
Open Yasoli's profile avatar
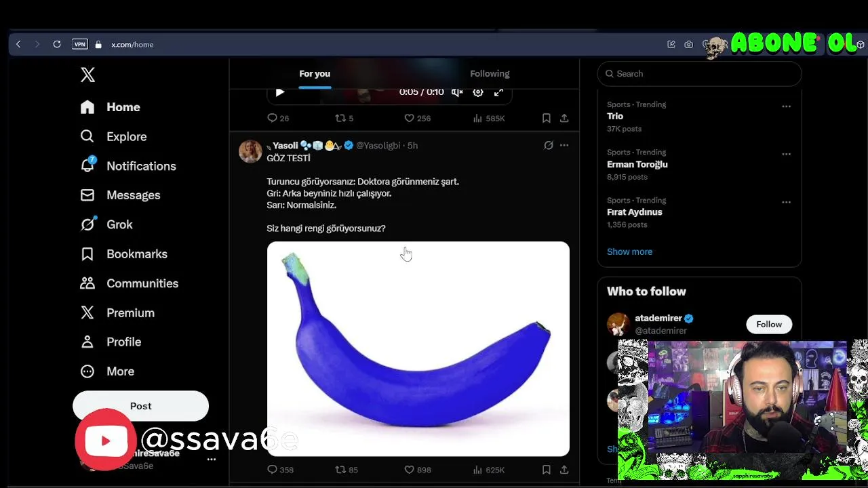coord(250,151)
